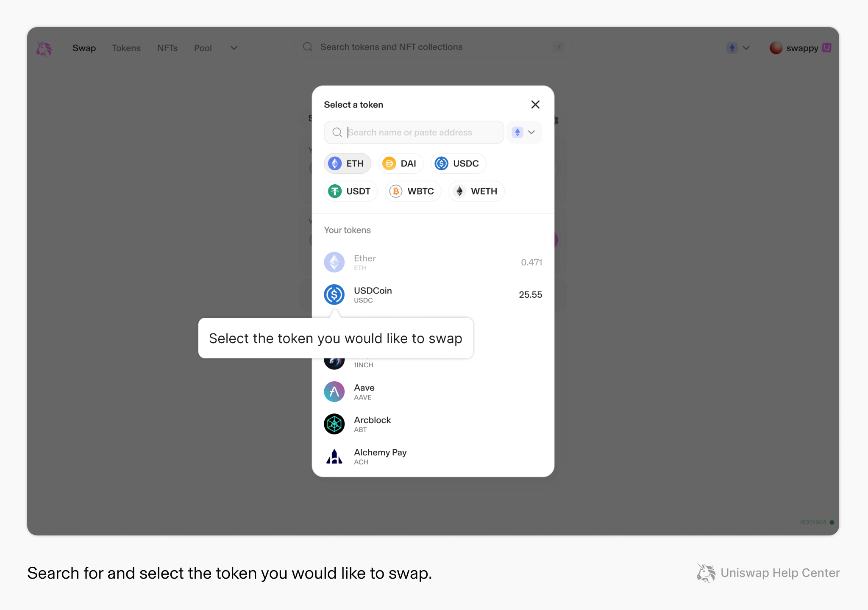This screenshot has width=868, height=610.
Task: Choose the Ether ETH row
Action: [x=433, y=262]
